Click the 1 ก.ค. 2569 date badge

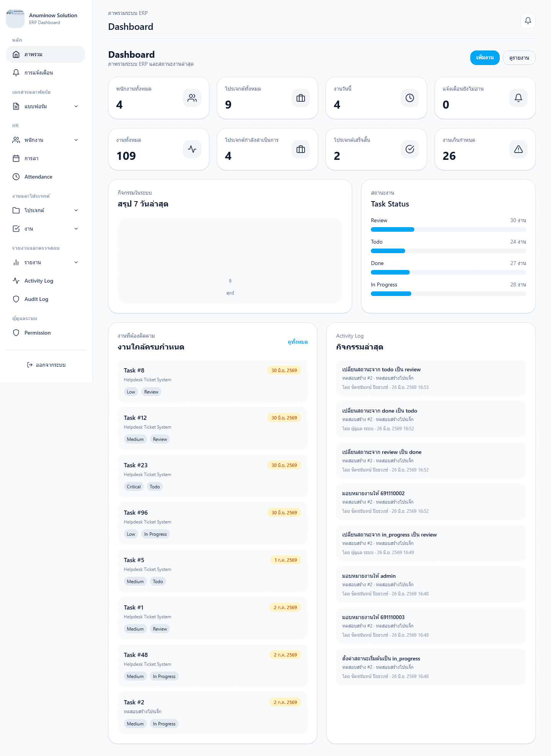coord(286,560)
